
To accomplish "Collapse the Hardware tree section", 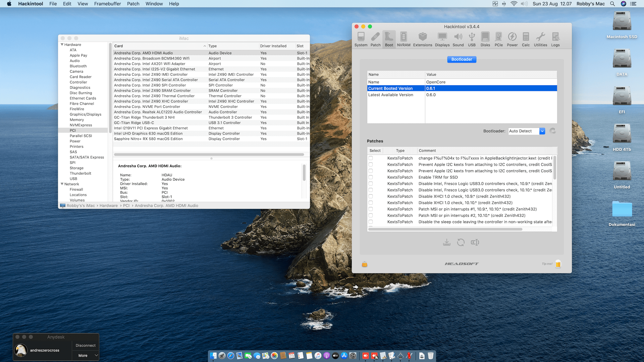I will point(62,45).
